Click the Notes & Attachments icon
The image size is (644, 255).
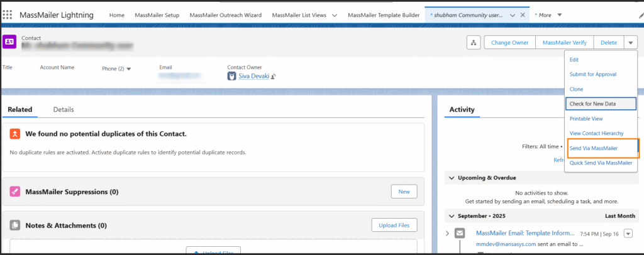[x=15, y=225]
